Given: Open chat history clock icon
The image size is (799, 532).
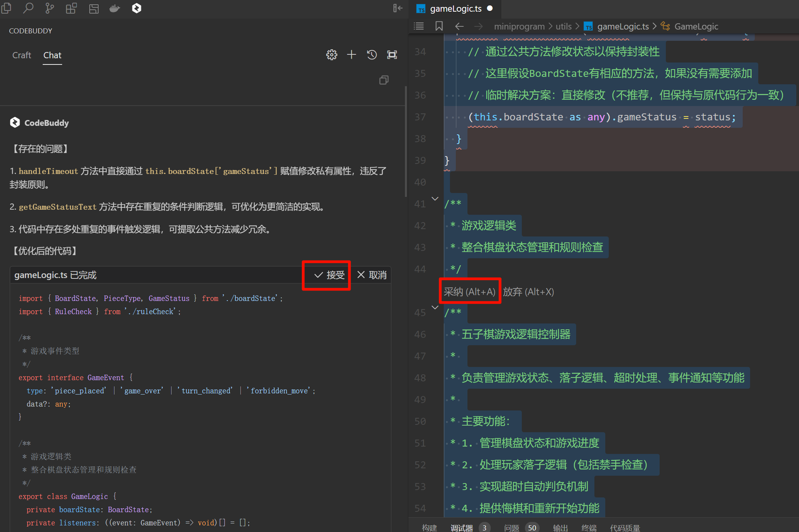Looking at the screenshot, I should coord(372,55).
